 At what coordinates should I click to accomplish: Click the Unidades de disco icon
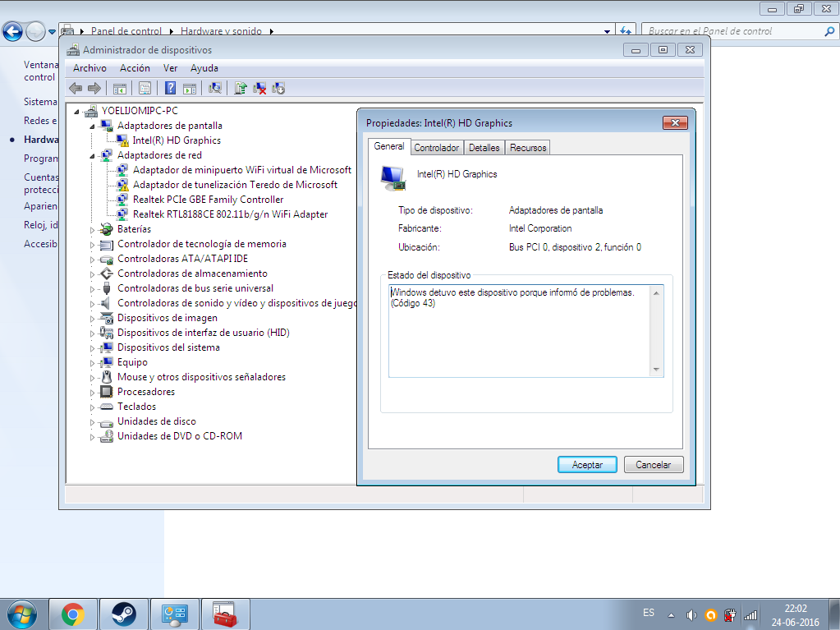(x=107, y=422)
